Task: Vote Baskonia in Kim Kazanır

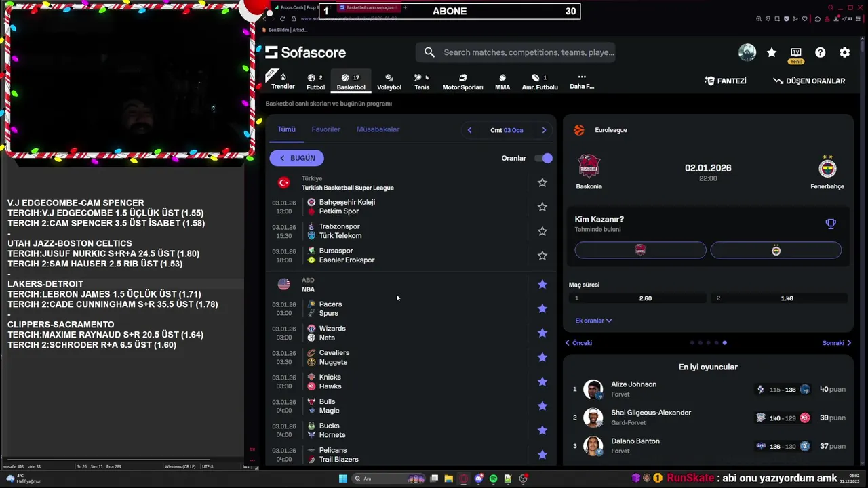Action: [640, 251]
